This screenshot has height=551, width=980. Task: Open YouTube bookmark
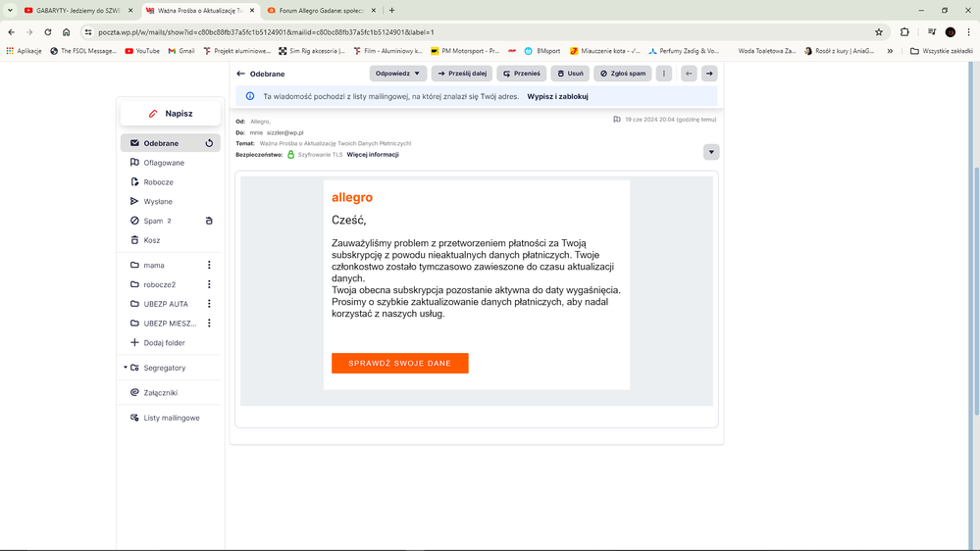pos(142,51)
